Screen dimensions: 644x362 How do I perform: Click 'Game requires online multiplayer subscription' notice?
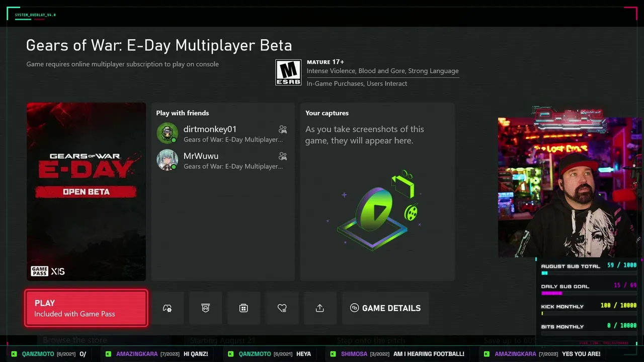[122, 64]
